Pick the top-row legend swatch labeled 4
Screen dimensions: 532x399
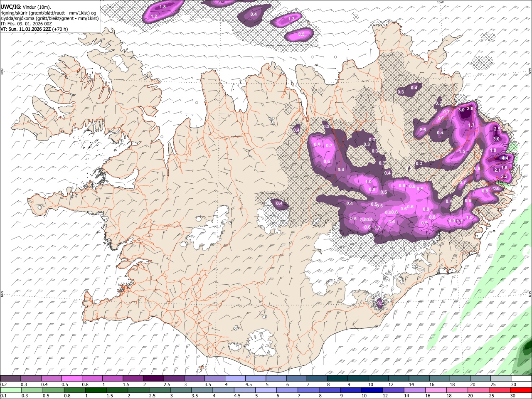235,379
